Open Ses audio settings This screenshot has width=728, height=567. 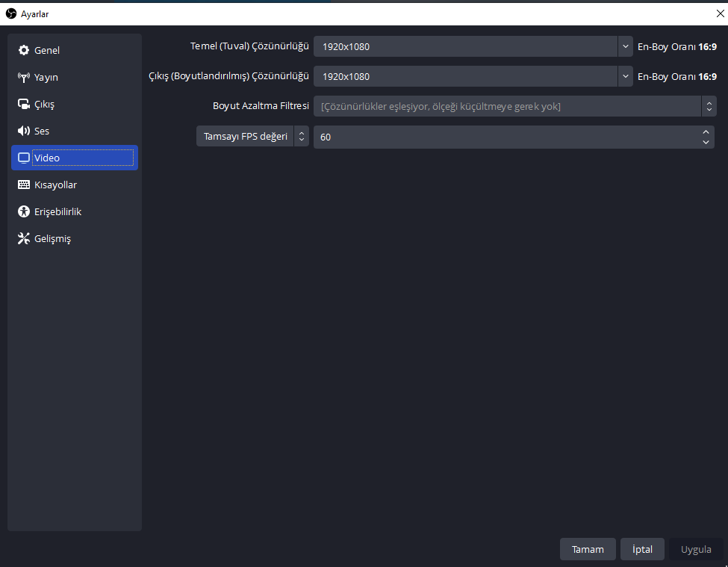[74, 131]
